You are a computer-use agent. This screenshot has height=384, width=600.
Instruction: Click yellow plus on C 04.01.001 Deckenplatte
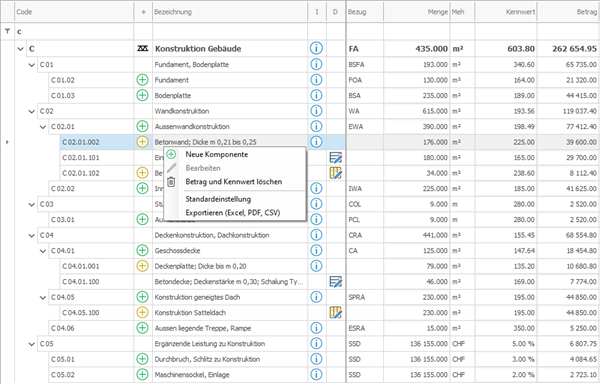pos(142,266)
